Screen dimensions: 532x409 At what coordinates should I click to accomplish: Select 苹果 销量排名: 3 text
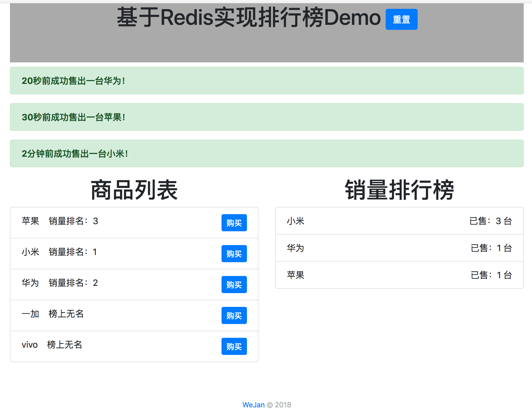(x=60, y=221)
